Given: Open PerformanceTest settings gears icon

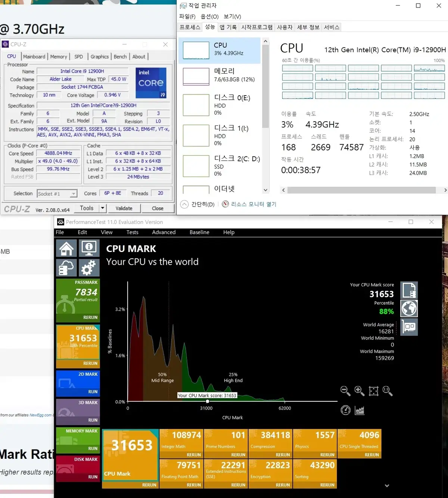Looking at the screenshot, I should pos(89,268).
